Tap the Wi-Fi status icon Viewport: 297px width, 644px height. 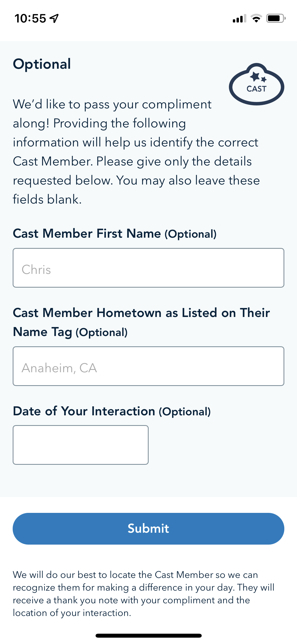point(256,18)
